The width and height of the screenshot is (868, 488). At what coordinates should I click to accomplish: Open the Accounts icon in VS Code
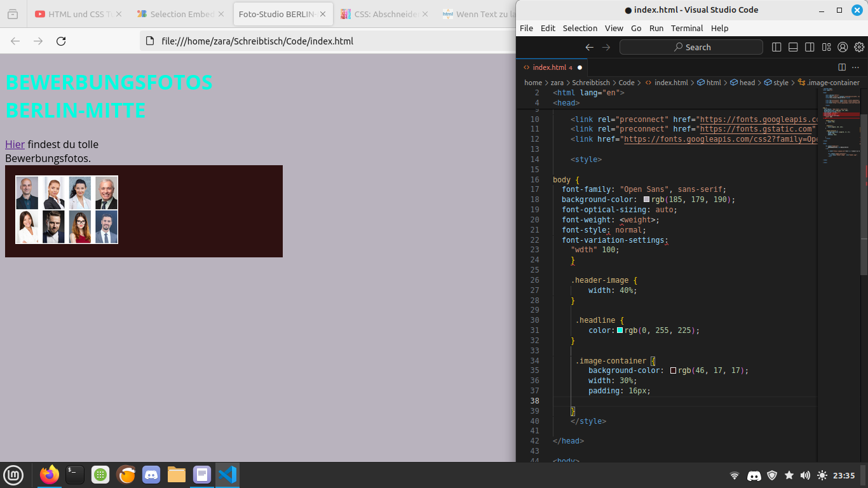pos(843,47)
